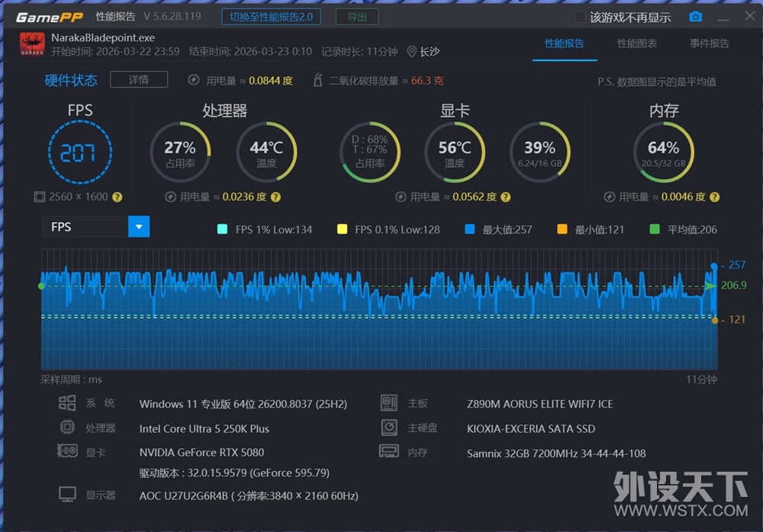The height and width of the screenshot is (532, 763).
Task: Click the Naraka Bladepoint game icon
Action: 32,44
